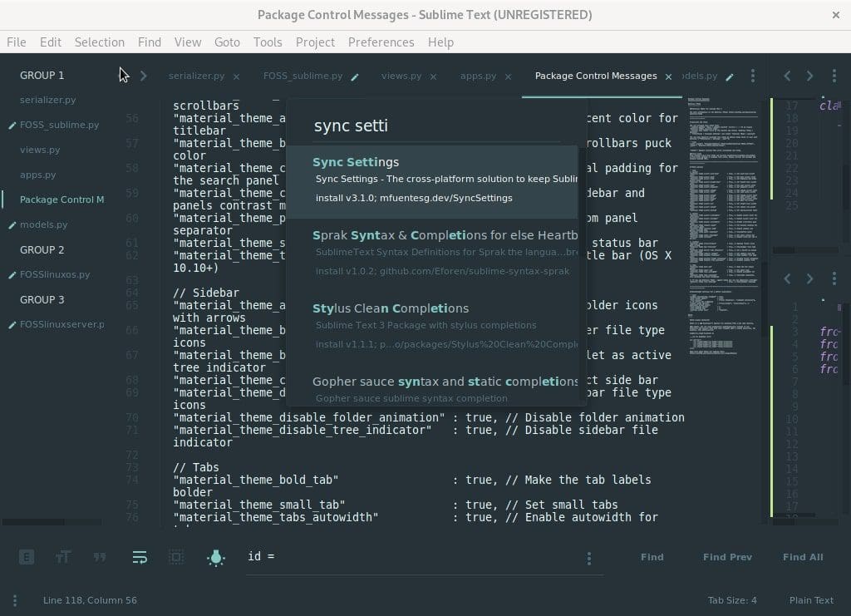851x616 pixels.
Task: Open the Tab Size: 4 selector
Action: pos(731,600)
